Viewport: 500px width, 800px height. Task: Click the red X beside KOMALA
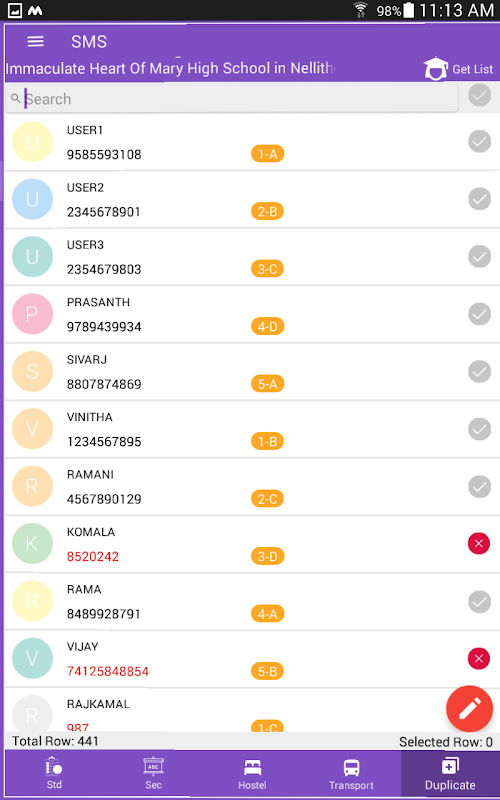coord(479,544)
